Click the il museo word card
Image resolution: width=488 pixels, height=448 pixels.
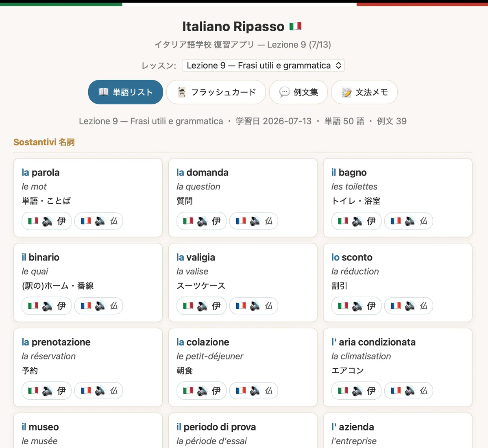88,431
